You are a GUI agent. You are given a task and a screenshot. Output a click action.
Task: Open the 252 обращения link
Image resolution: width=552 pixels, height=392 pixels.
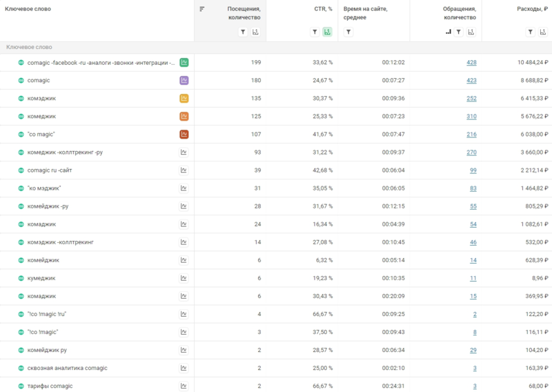(x=471, y=98)
